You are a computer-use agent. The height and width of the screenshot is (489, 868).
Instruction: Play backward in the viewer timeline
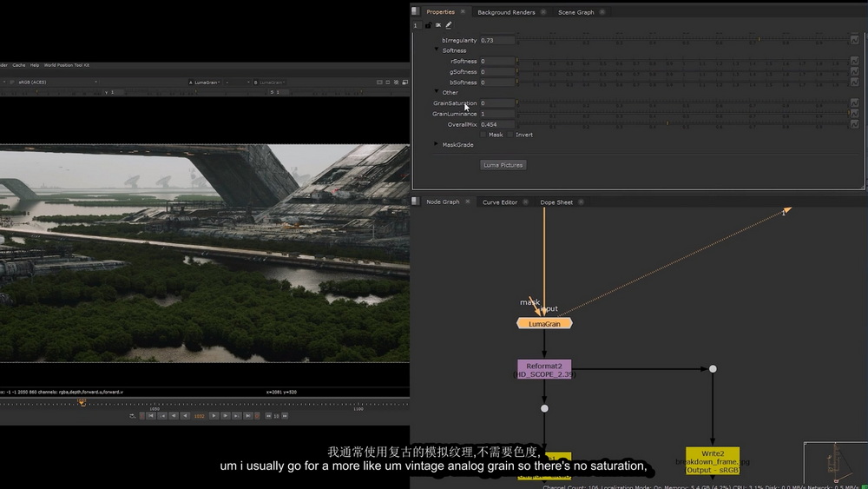[x=185, y=416]
